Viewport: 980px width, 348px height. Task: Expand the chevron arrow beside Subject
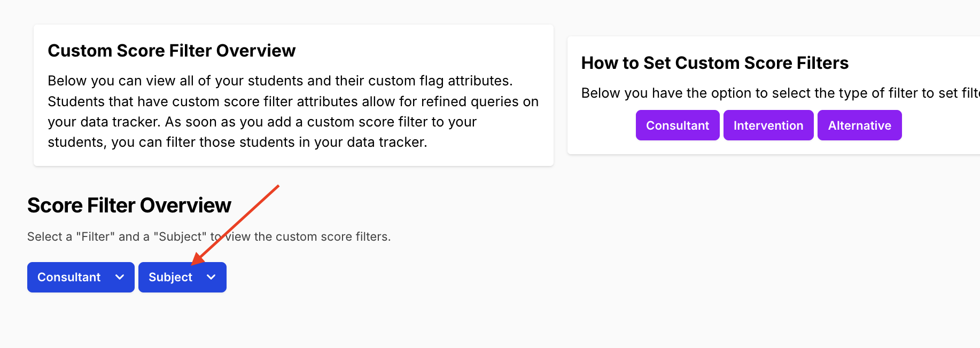[x=211, y=277]
